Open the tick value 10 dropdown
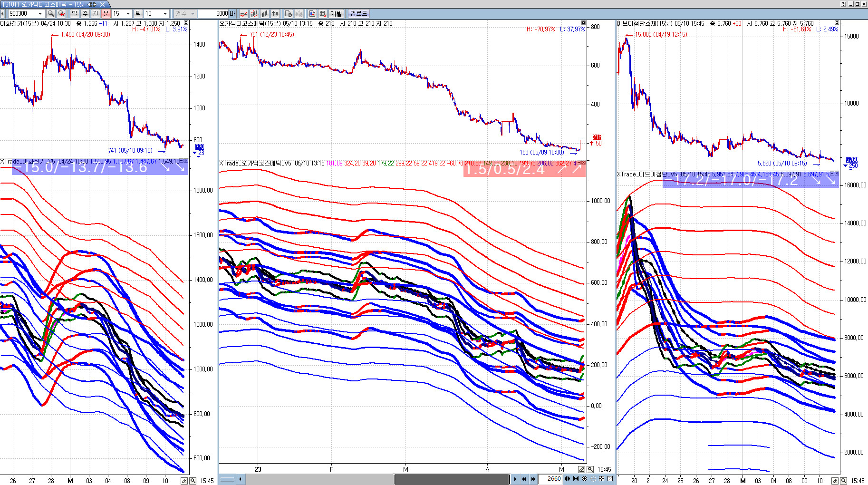 pyautogui.click(x=165, y=14)
